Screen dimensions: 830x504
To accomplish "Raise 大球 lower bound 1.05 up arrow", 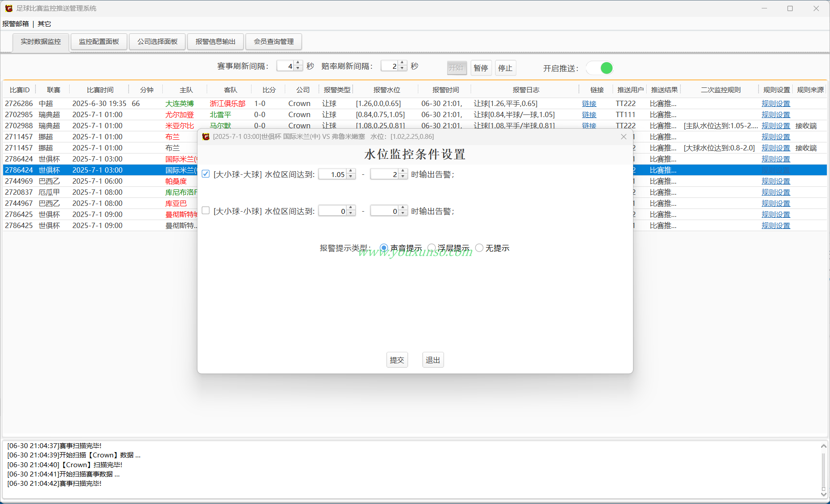I will point(351,171).
